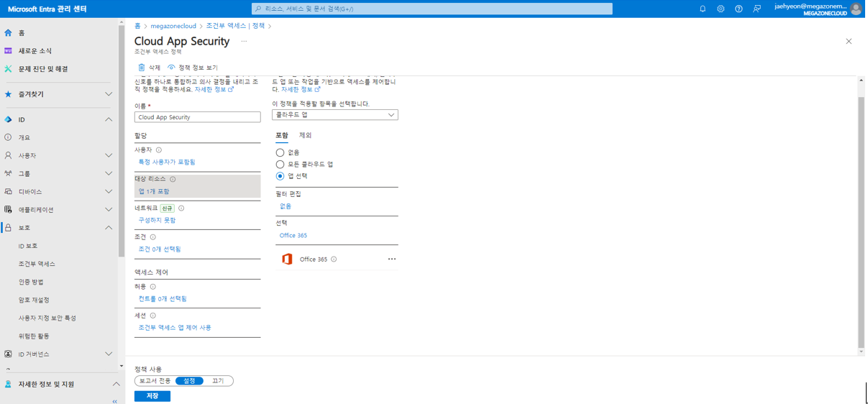Viewport: 868px width, 404px height.
Task: Expand the 애플리케이션 sidebar chevron
Action: click(109, 210)
